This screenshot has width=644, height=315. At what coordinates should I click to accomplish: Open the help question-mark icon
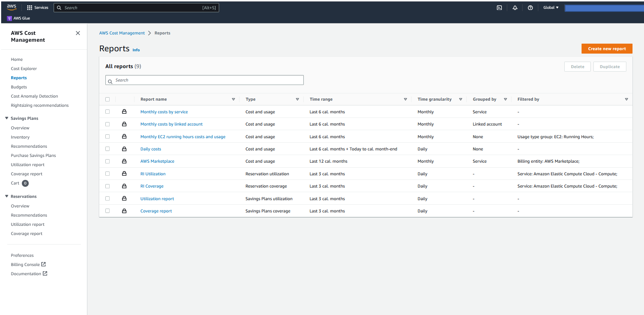530,8
